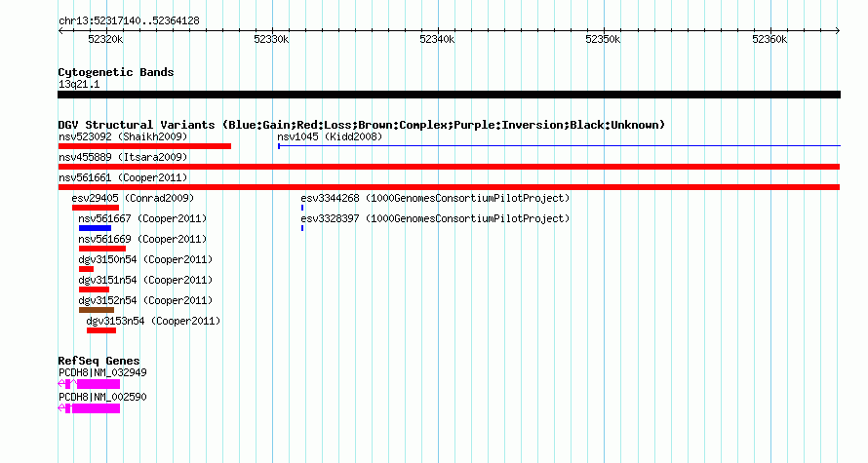The height and width of the screenshot is (463, 868).
Task: Click the nsv561661 (Cooper2011) label
Action: point(123,177)
